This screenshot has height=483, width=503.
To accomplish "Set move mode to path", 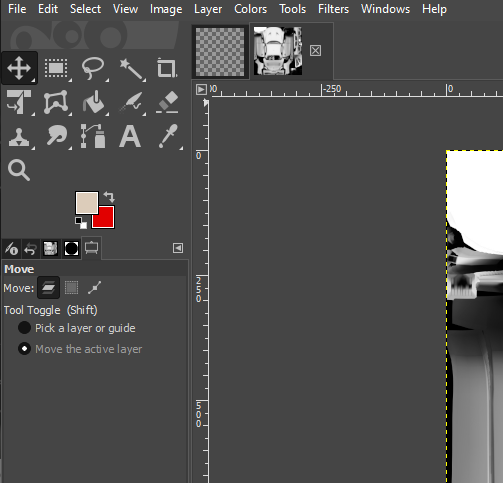I will (x=94, y=287).
